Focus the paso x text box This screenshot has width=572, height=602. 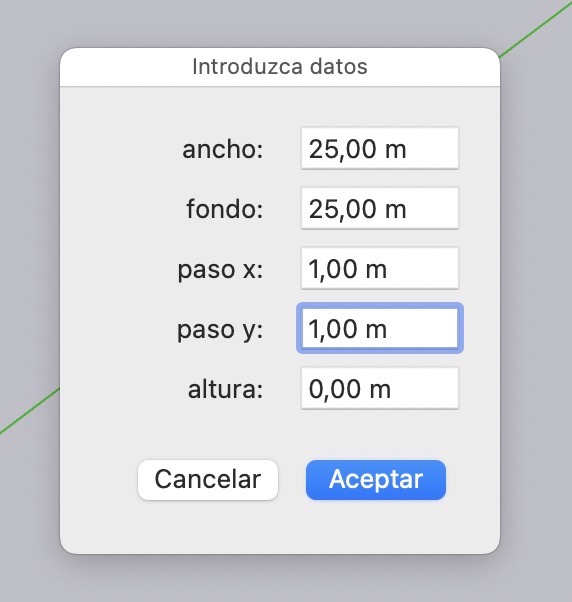[x=380, y=268]
